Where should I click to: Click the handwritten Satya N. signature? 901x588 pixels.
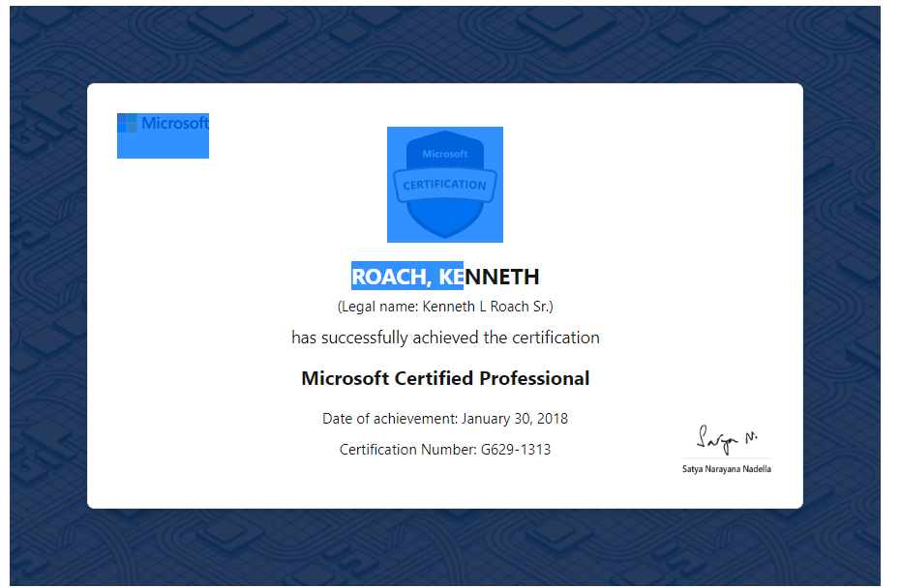727,440
